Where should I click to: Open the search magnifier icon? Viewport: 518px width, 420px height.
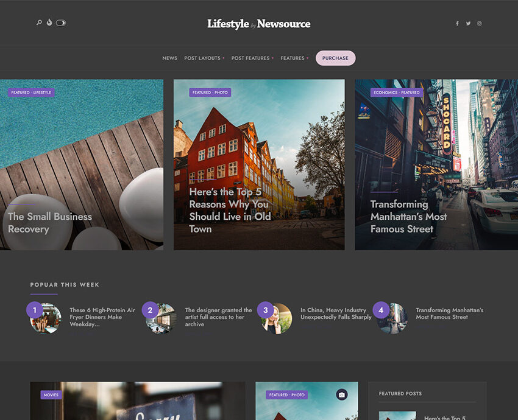40,23
